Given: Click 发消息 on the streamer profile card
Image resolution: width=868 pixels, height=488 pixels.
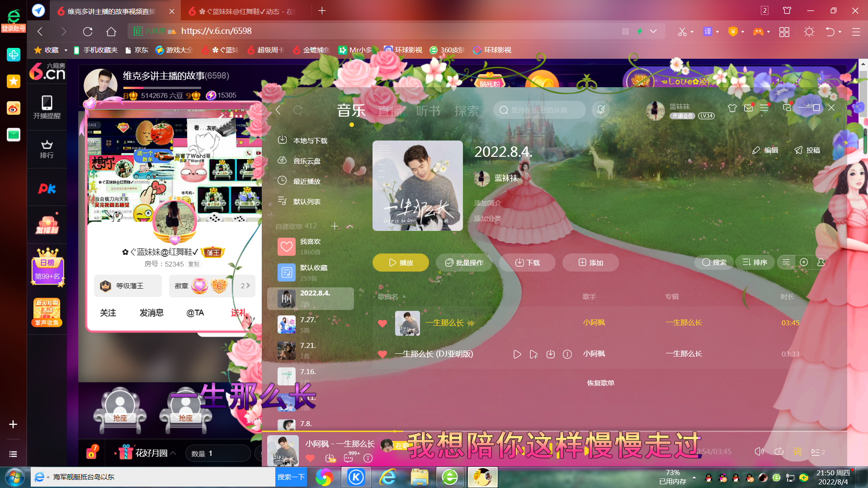Looking at the screenshot, I should click(151, 313).
